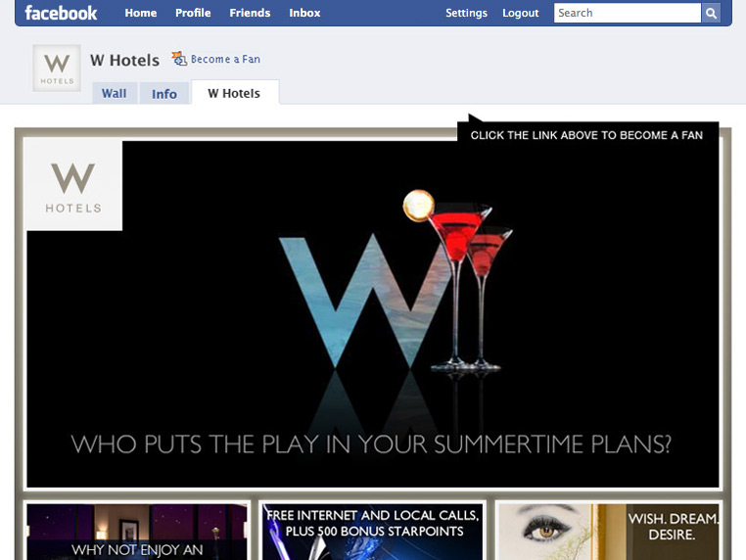Click the W Hotels page title
Viewport: 746px width, 560px height.
click(x=124, y=61)
